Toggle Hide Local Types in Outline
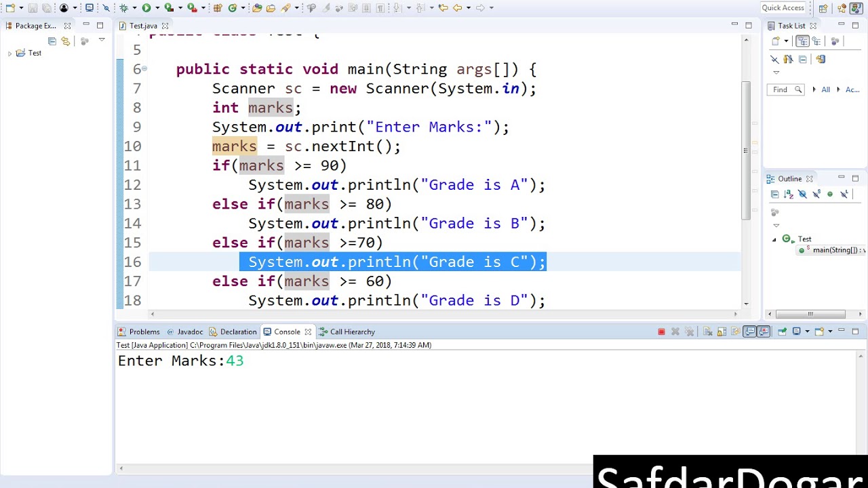This screenshot has height=488, width=868. (x=844, y=195)
